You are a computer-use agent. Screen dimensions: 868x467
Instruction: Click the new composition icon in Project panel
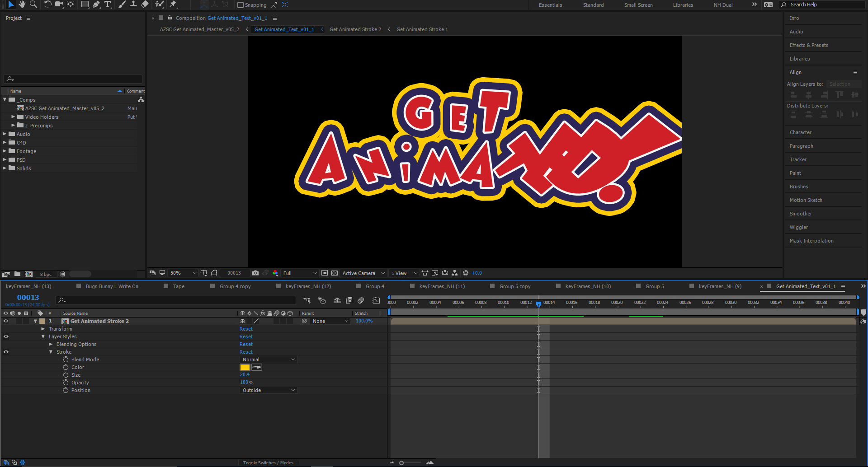28,274
